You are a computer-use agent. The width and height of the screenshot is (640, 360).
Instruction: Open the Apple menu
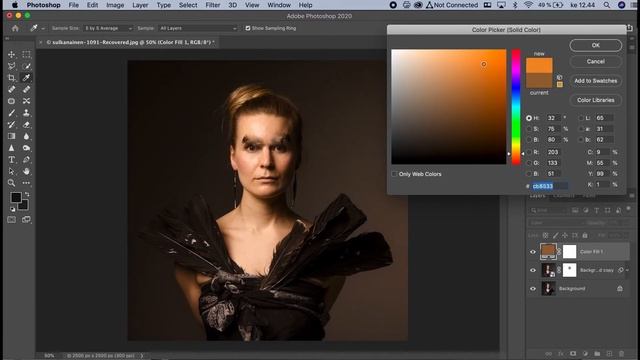[x=15, y=5]
